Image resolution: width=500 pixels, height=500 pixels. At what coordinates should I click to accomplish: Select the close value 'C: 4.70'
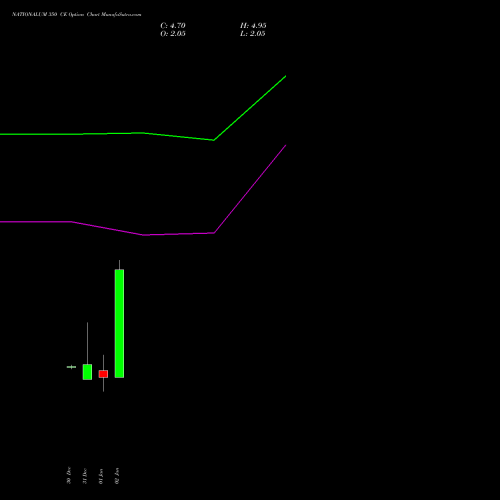[173, 26]
